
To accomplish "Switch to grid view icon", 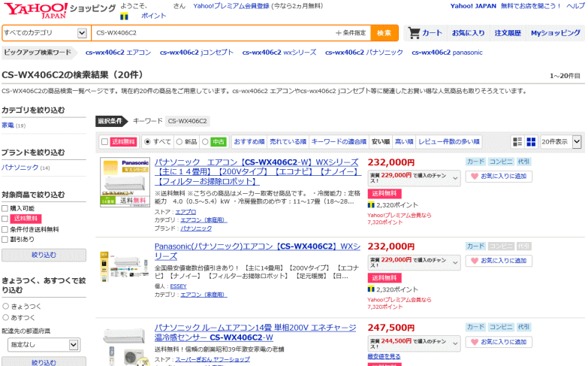I will (531, 141).
